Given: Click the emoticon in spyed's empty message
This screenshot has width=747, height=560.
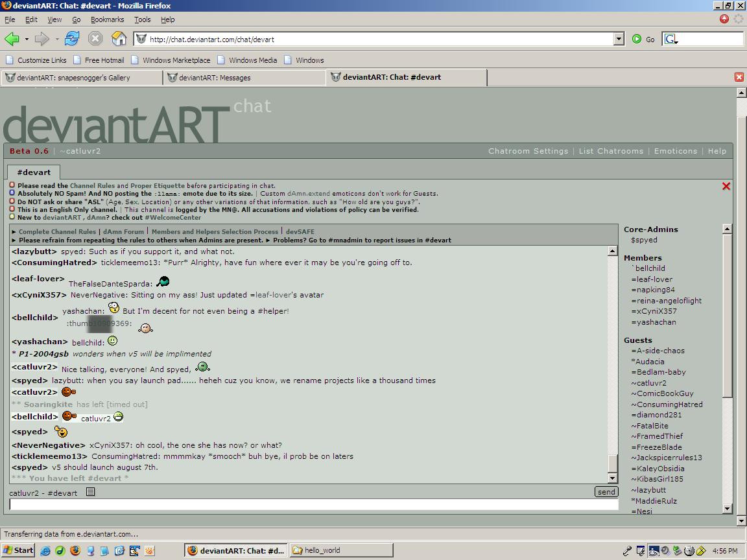Looking at the screenshot, I should click(x=61, y=432).
